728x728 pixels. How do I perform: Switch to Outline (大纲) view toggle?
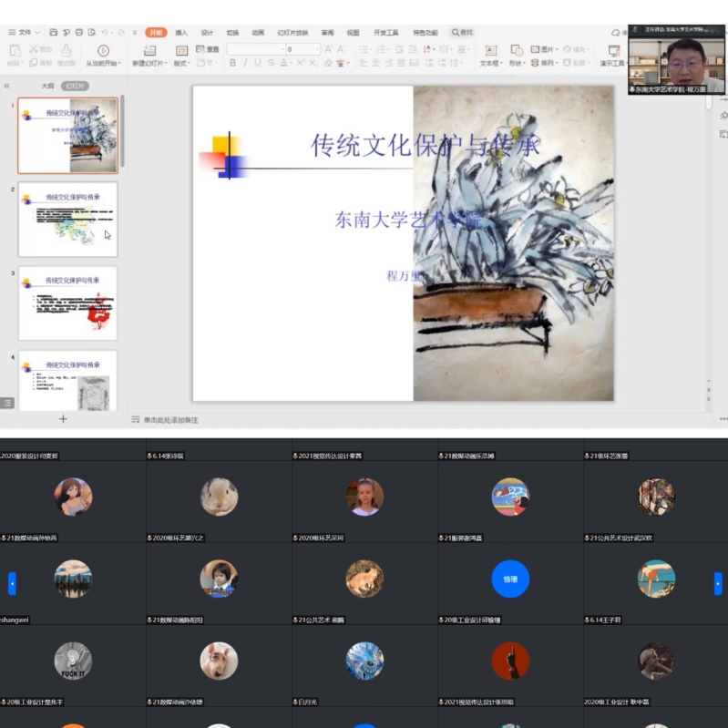(47, 86)
